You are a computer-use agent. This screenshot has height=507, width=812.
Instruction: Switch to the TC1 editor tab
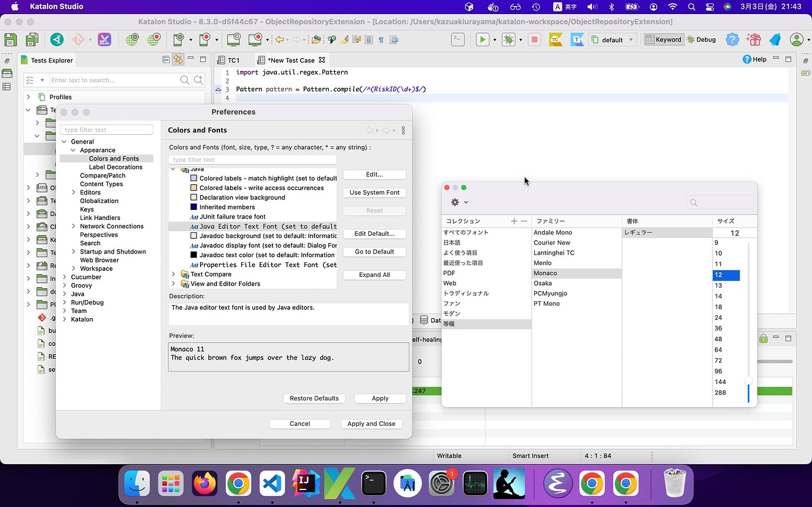232,59
